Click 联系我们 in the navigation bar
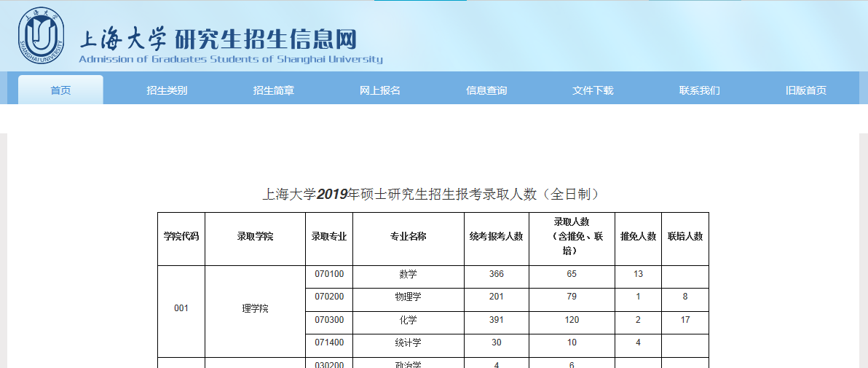 699,90
